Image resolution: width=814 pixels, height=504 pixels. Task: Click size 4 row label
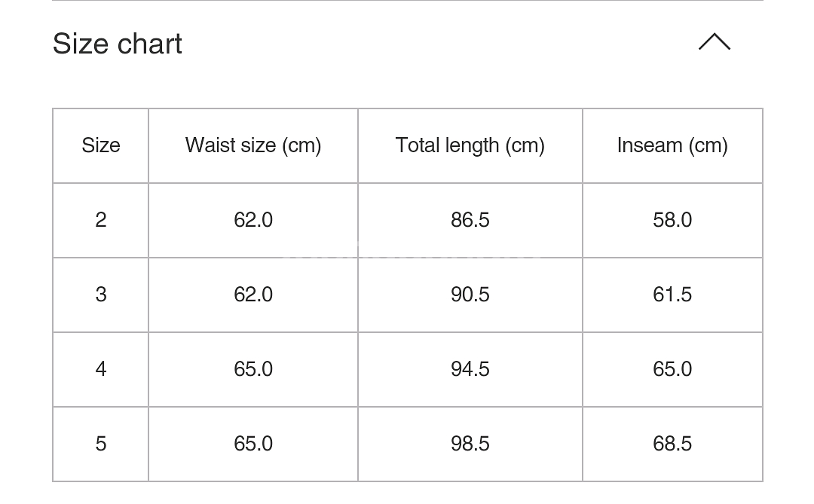[101, 369]
